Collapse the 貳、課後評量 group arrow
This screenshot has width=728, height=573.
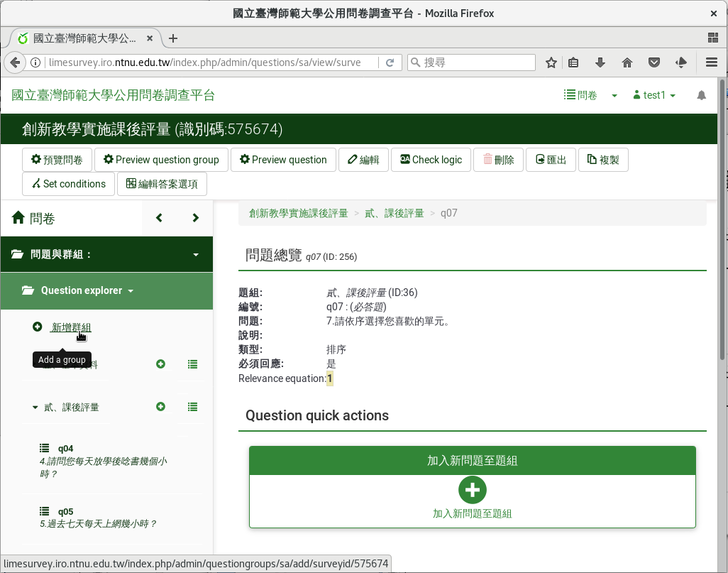35,408
